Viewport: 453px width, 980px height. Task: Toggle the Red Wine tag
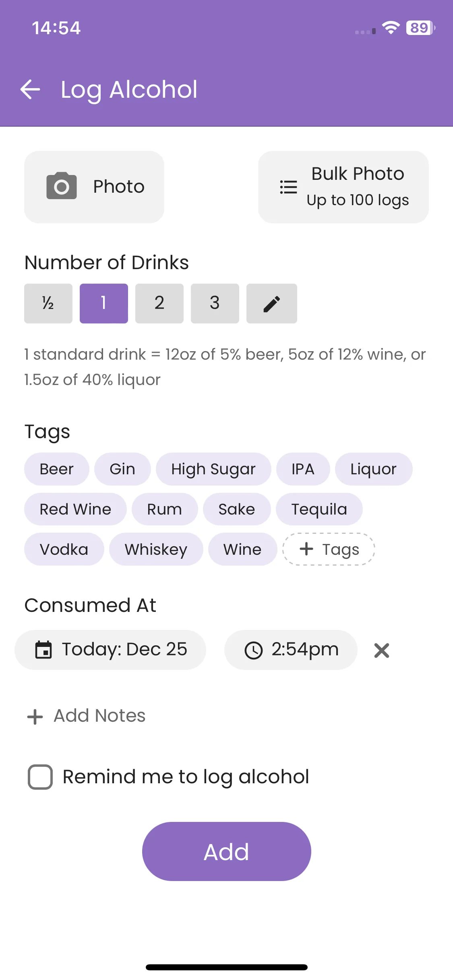click(75, 509)
